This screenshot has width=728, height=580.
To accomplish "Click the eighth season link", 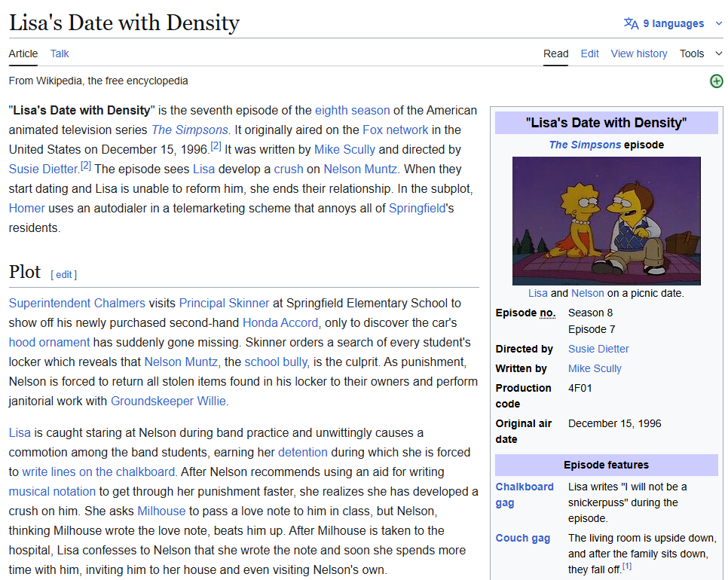I will point(352,110).
